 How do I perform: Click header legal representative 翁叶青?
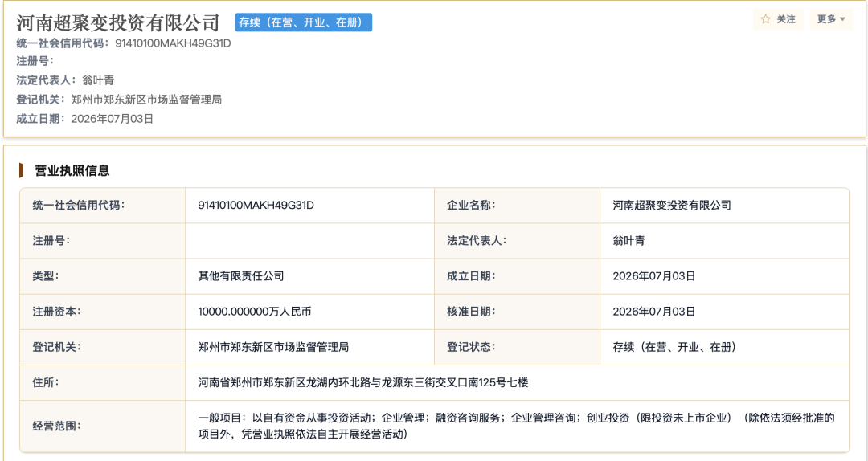tap(98, 80)
